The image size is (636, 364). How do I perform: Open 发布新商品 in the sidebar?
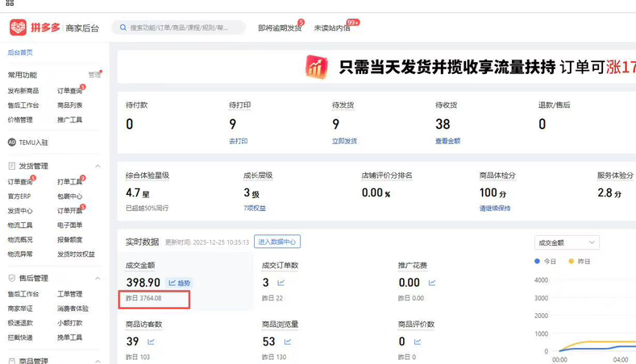pyautogui.click(x=23, y=91)
